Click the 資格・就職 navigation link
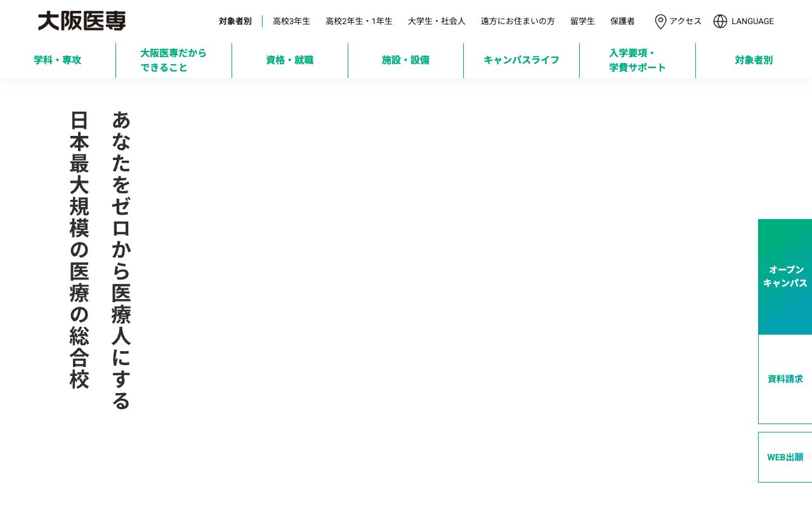812x508 pixels. coord(290,60)
